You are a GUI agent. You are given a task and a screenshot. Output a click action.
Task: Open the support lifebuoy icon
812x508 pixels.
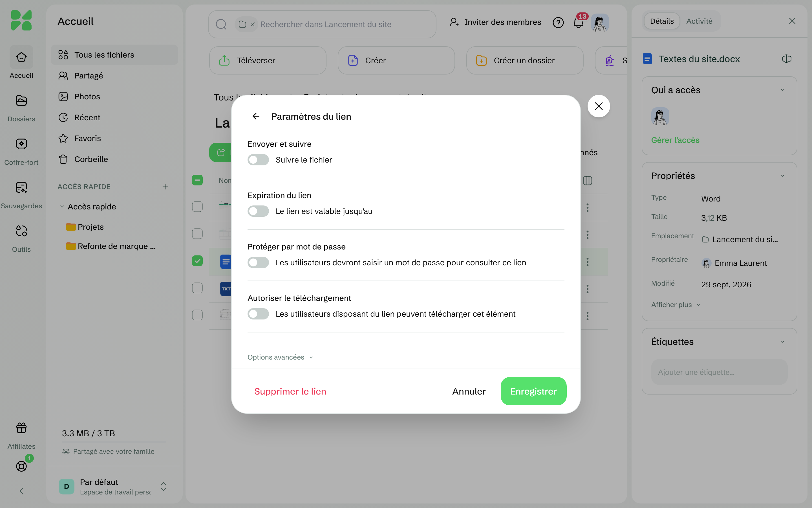tap(21, 466)
